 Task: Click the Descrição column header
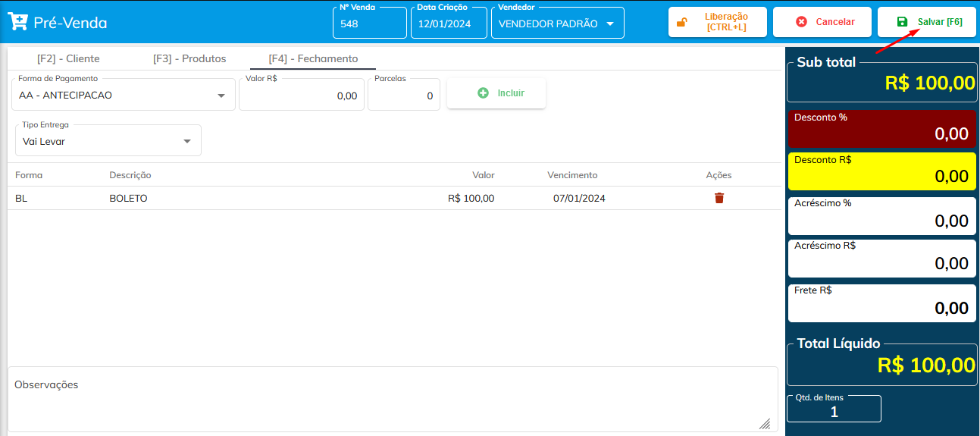(x=130, y=175)
